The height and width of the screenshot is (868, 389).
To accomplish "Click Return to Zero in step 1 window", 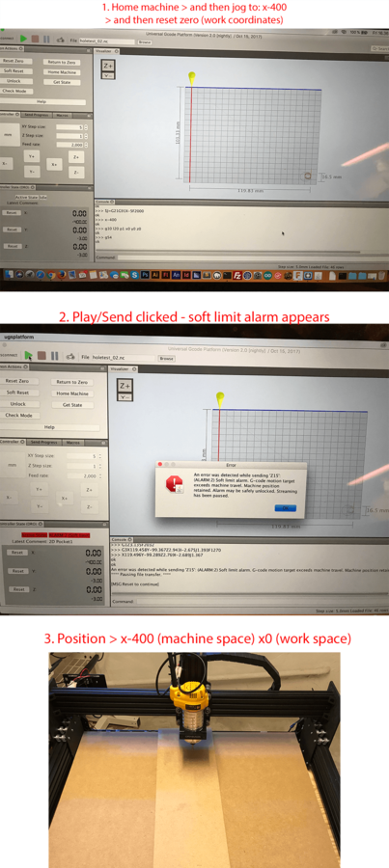I will pos(62,63).
